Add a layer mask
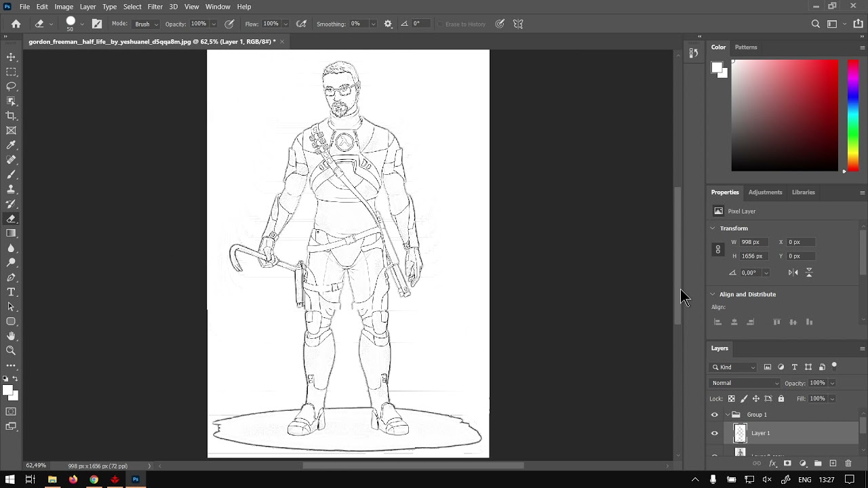 (x=787, y=464)
